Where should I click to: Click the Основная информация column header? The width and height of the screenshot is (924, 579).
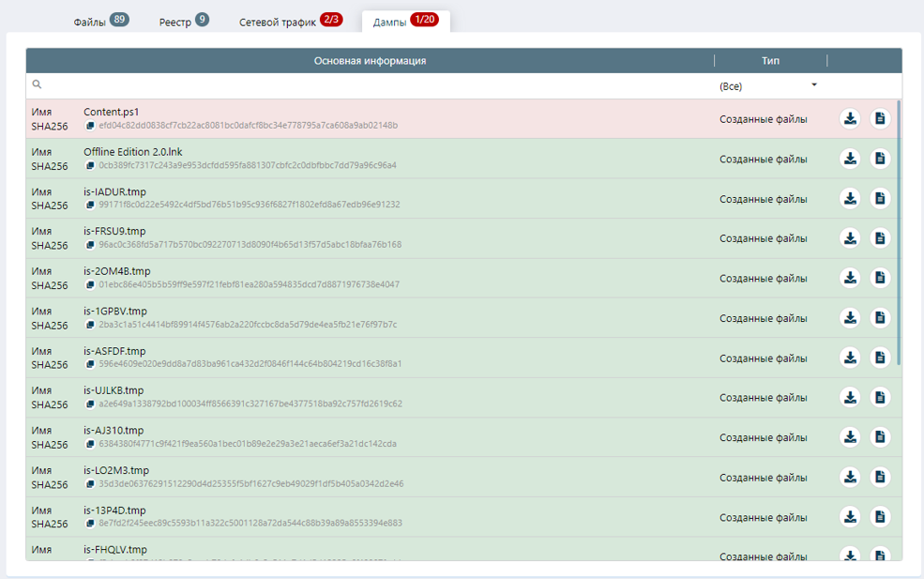(370, 61)
